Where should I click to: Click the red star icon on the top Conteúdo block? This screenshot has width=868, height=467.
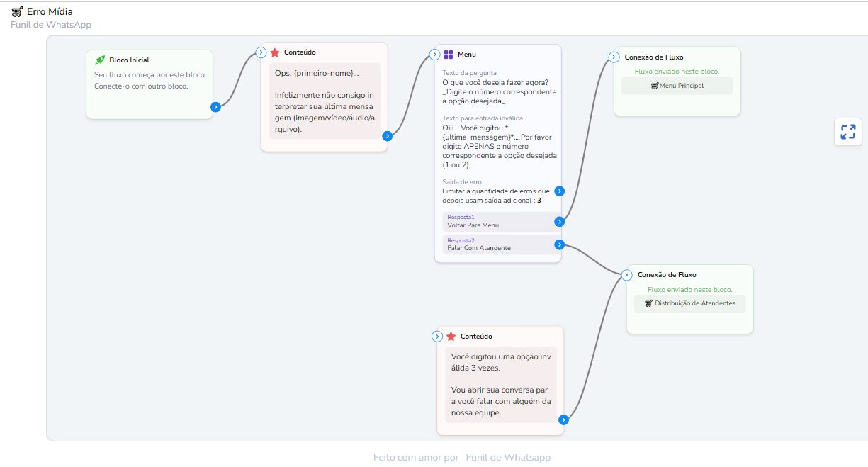275,52
